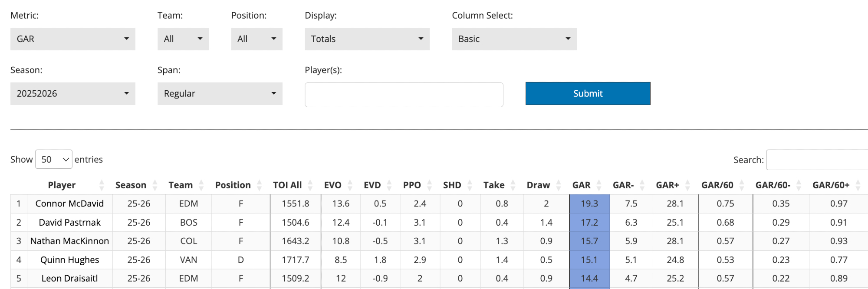Click into the Player(s) text field
The height and width of the screenshot is (289, 868).
click(x=404, y=95)
